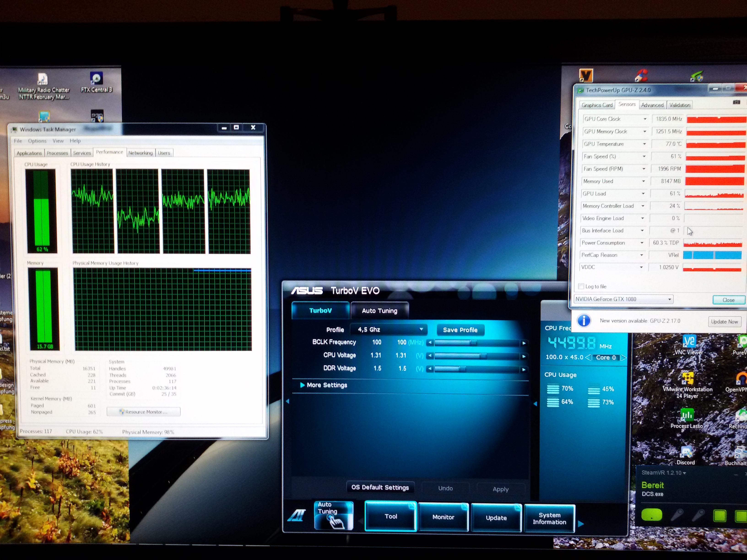
Task: Open GPU Core Clock sensor dropdown
Action: tap(645, 119)
